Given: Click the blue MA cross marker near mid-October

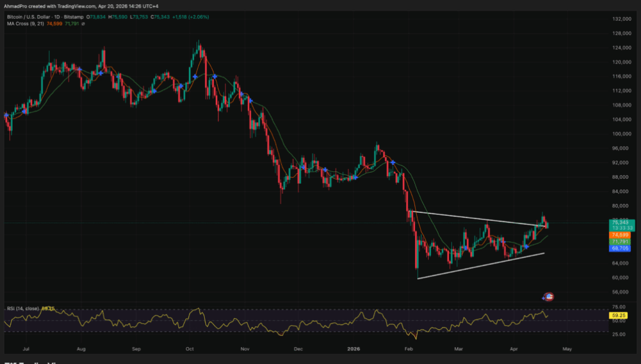Looking at the screenshot, I should (215, 77).
